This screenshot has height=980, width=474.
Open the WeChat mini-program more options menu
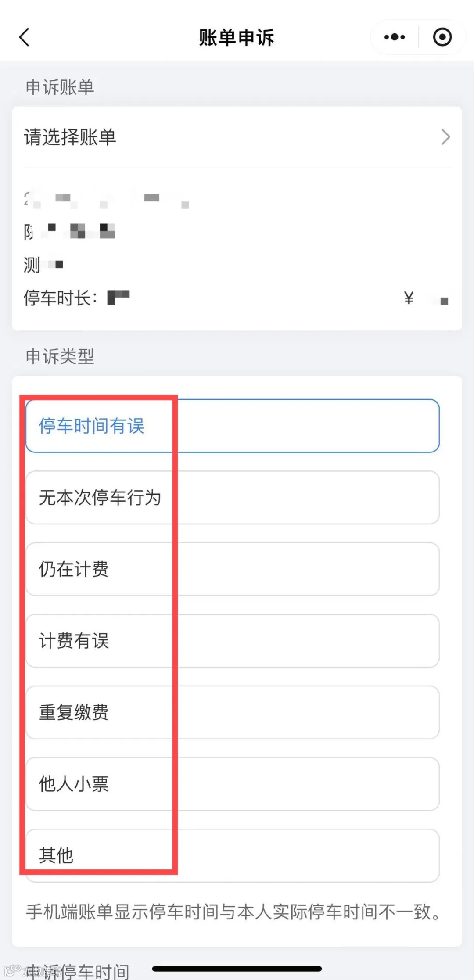click(x=394, y=37)
